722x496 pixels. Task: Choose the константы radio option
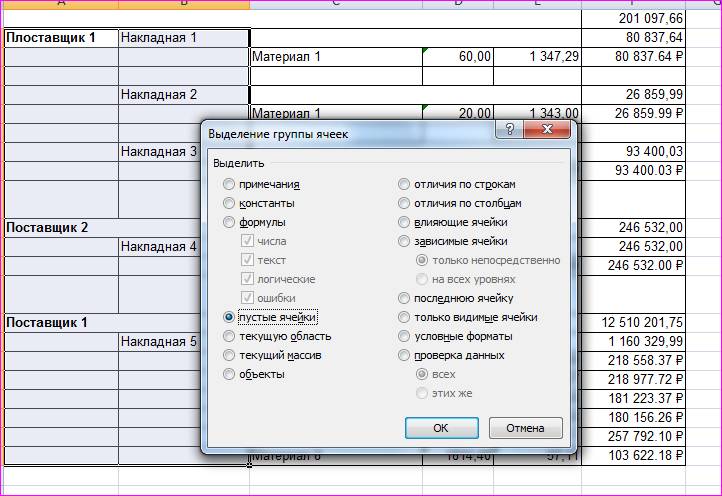click(230, 203)
